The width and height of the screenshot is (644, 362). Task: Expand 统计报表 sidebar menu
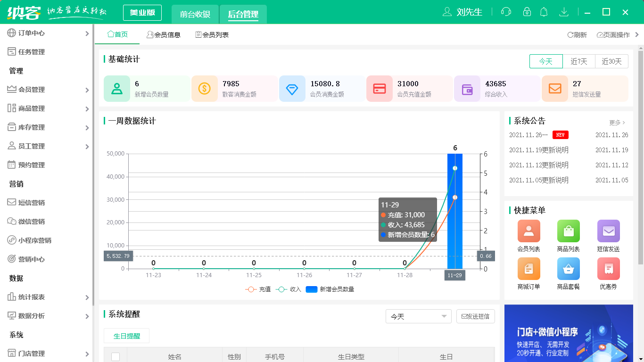tap(47, 297)
